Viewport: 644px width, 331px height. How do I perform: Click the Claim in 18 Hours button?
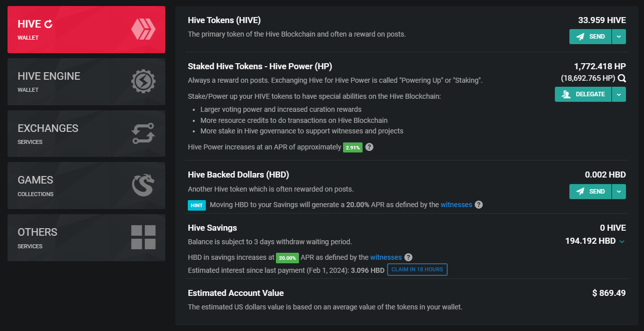click(417, 269)
